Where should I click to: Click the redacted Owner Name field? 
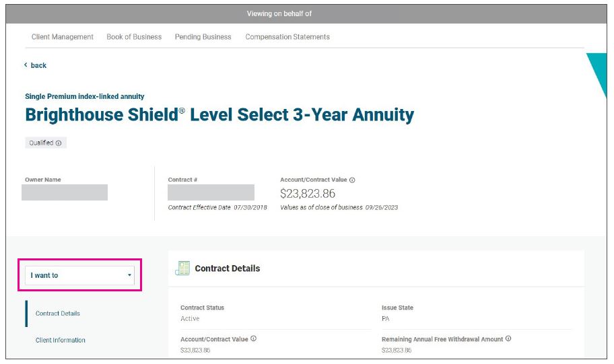tap(65, 192)
